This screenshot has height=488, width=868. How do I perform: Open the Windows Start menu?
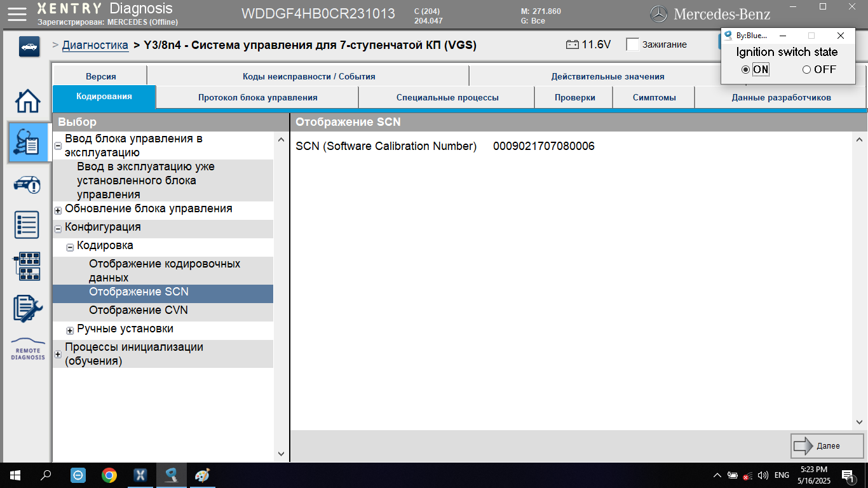point(15,475)
